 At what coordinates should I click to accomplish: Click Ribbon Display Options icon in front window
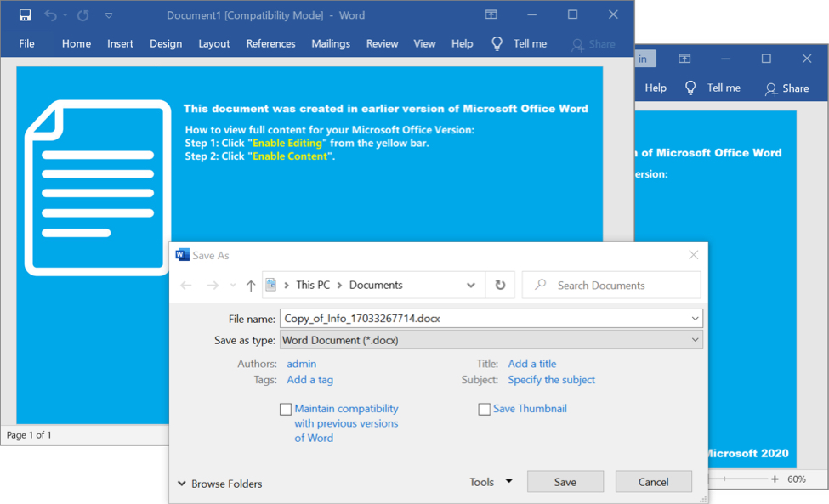tap(491, 14)
